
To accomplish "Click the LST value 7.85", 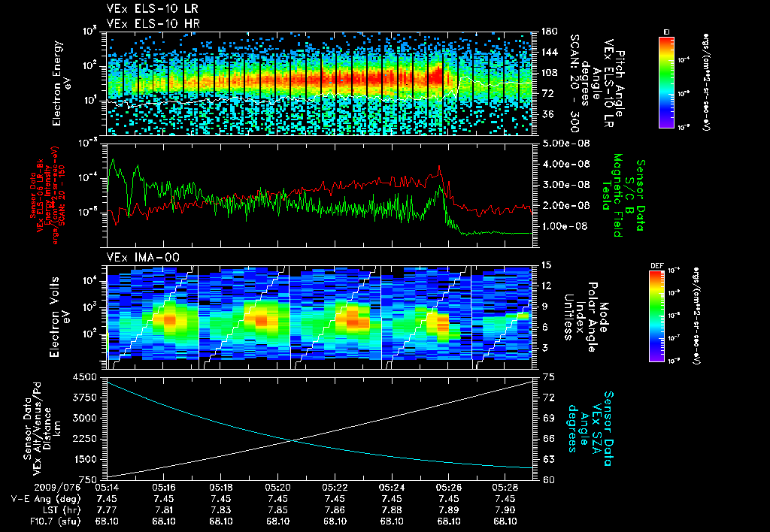I will coord(278,510).
